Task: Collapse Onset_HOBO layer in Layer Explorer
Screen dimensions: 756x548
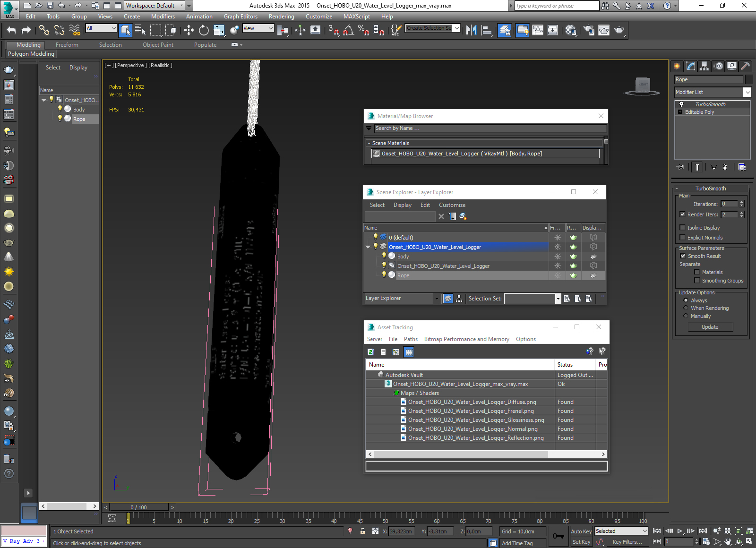Action: [368, 247]
